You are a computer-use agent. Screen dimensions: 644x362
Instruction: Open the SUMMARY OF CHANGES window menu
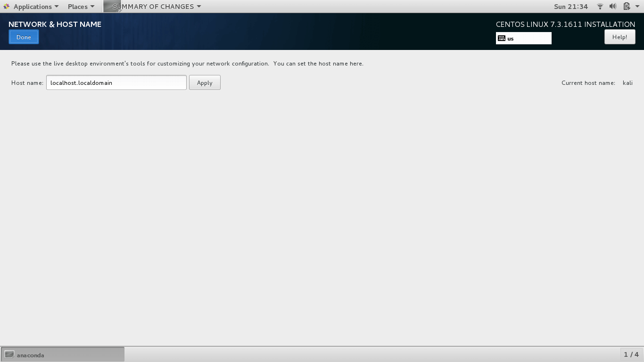[x=153, y=7]
